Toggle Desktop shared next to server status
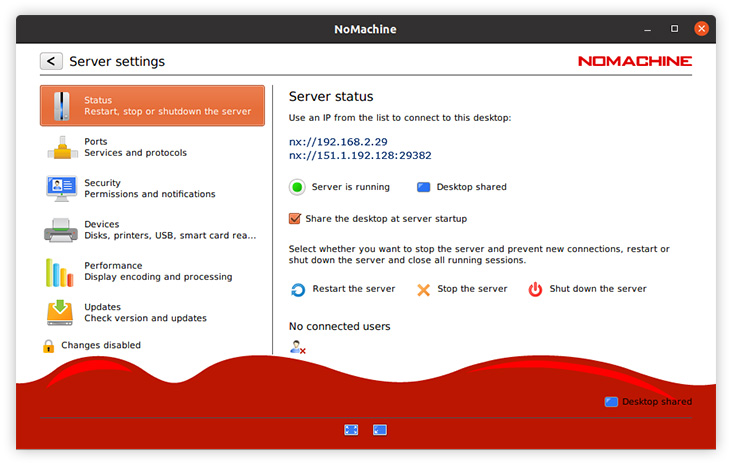Image resolution: width=730 pixels, height=466 pixels. (423, 187)
